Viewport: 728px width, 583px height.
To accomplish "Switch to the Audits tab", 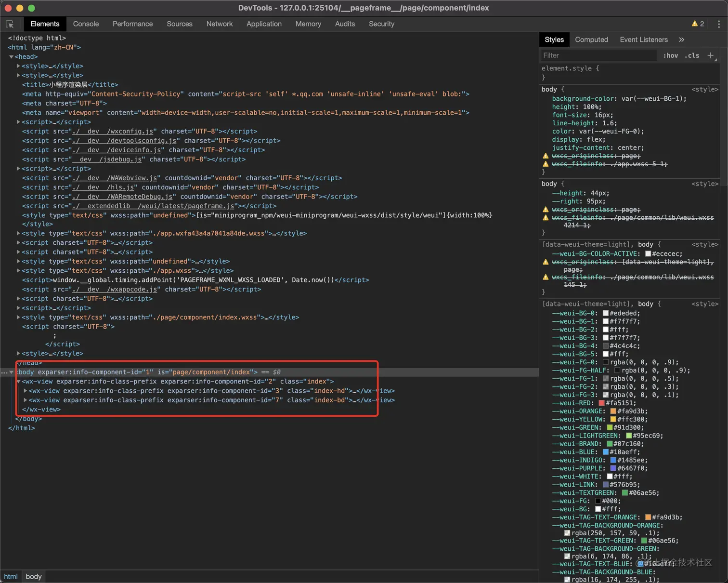I will [345, 24].
